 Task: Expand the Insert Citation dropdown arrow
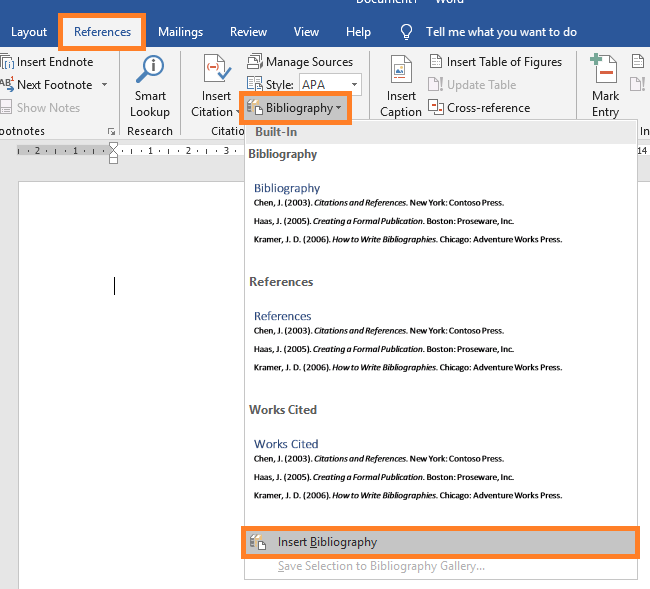point(238,112)
